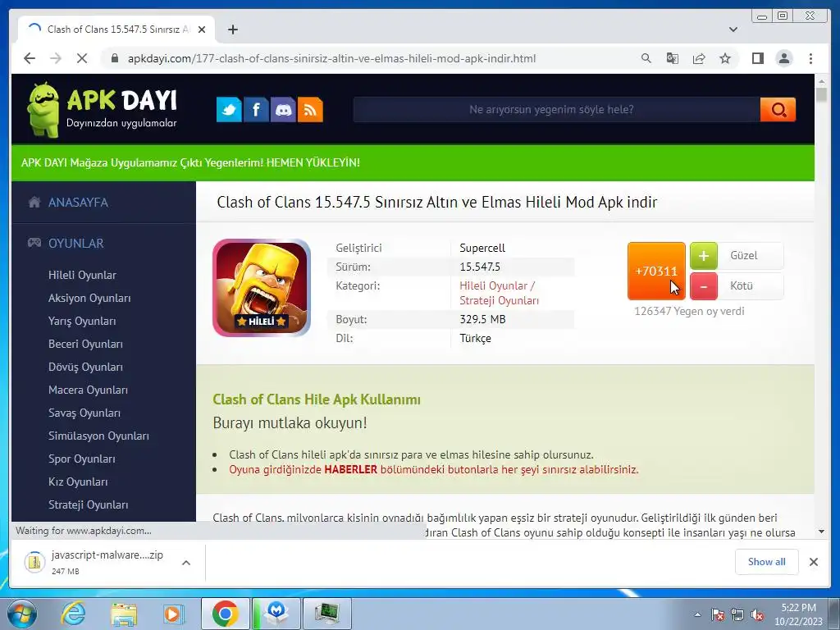Open the RSS feed icon

(x=310, y=110)
